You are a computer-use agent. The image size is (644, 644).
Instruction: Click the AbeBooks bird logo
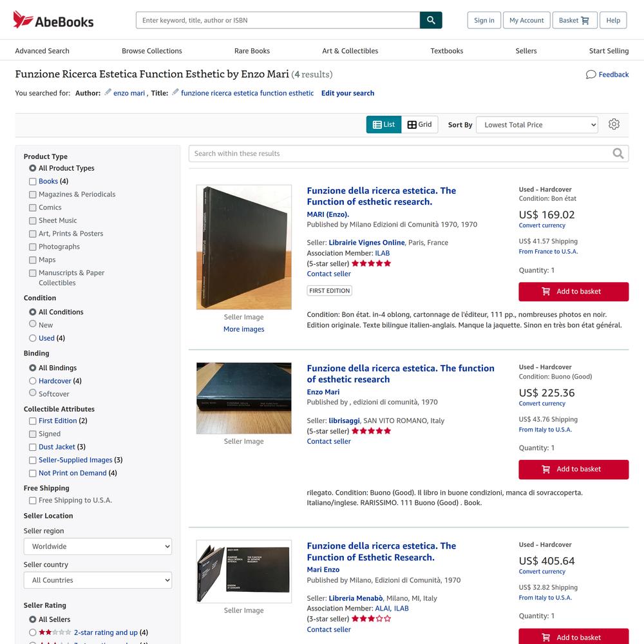tap(23, 19)
